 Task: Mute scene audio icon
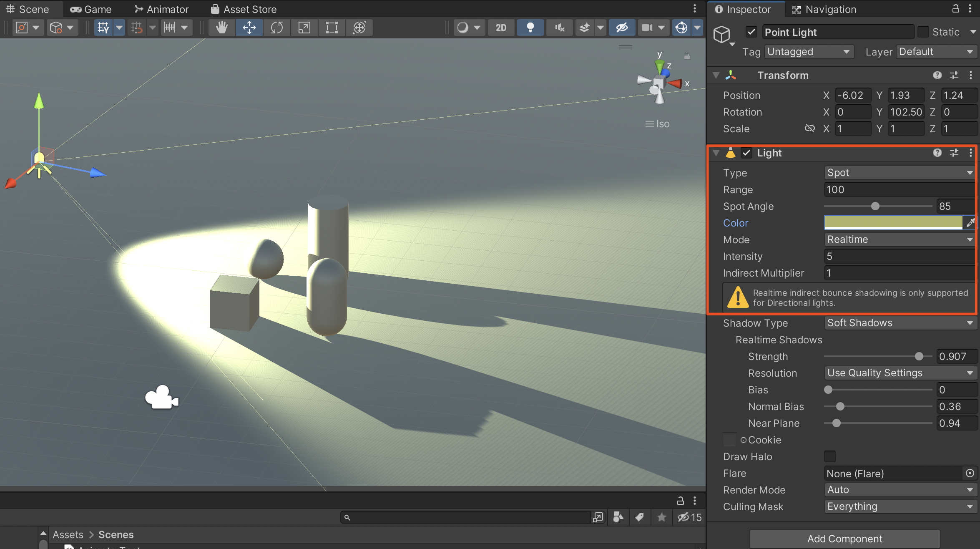pos(559,28)
